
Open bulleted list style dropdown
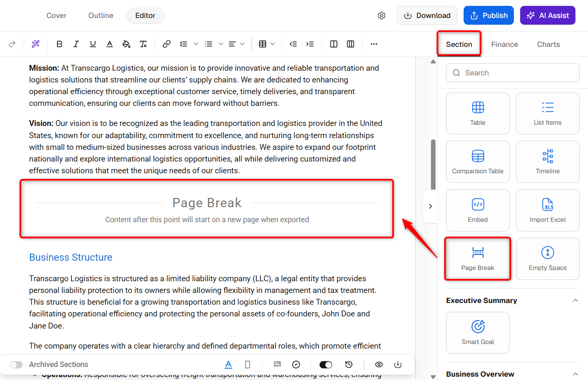coord(221,44)
